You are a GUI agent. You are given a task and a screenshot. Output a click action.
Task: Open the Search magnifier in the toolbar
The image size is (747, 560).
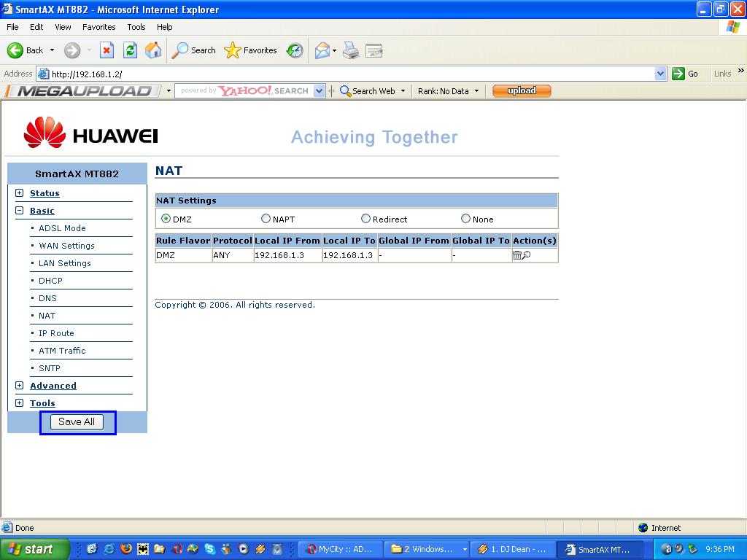tap(193, 50)
